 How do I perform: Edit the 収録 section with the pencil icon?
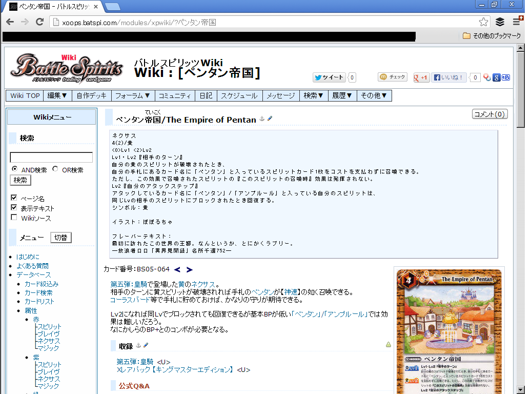coord(146,345)
